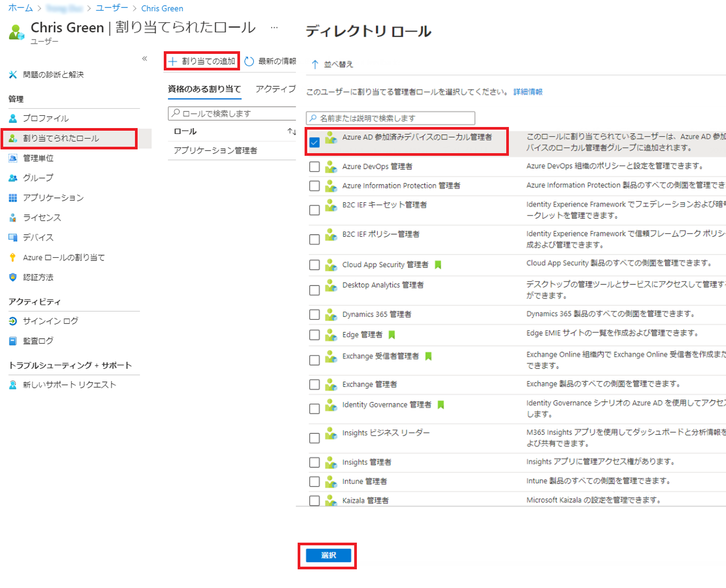Click ロールで検索します search field
The width and height of the screenshot is (726, 588).
click(x=232, y=113)
